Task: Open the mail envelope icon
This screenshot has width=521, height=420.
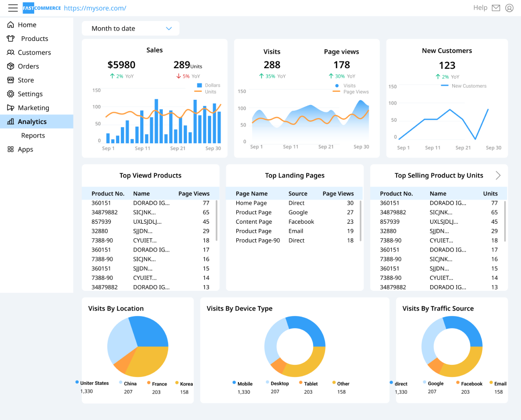Action: click(496, 8)
